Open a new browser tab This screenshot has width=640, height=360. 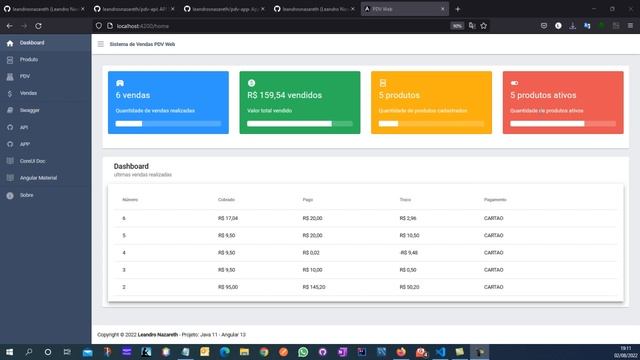click(x=458, y=9)
